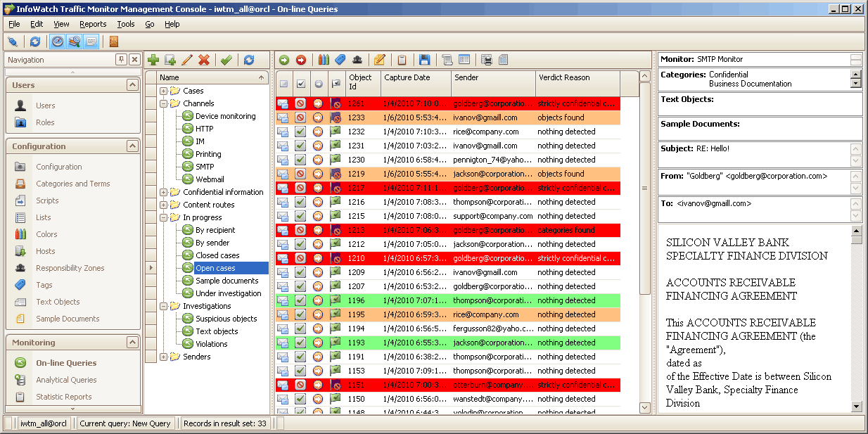Click the status checkbox of row 1216

coord(300,202)
